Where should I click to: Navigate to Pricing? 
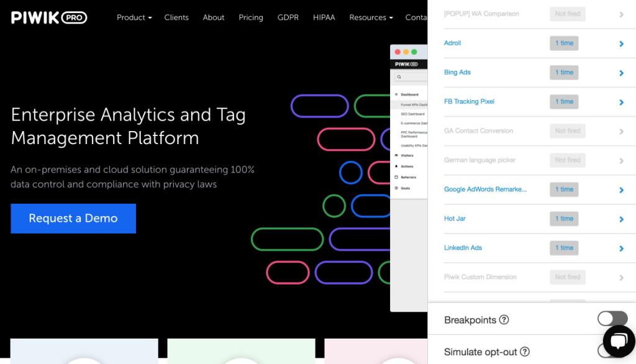251,17
